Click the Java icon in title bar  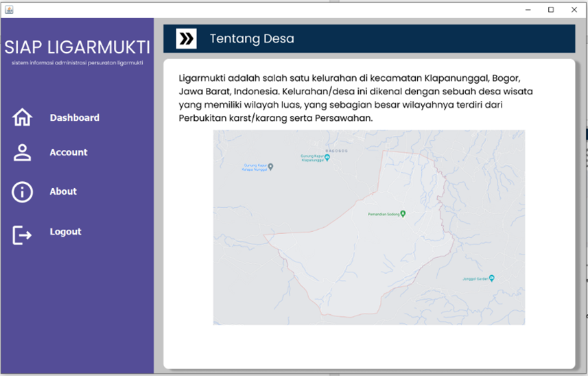(9, 9)
